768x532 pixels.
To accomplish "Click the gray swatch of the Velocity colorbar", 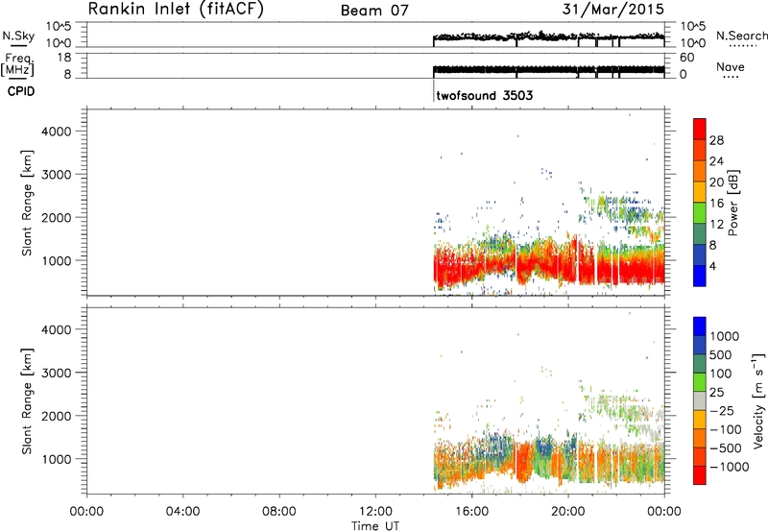I will click(x=700, y=401).
